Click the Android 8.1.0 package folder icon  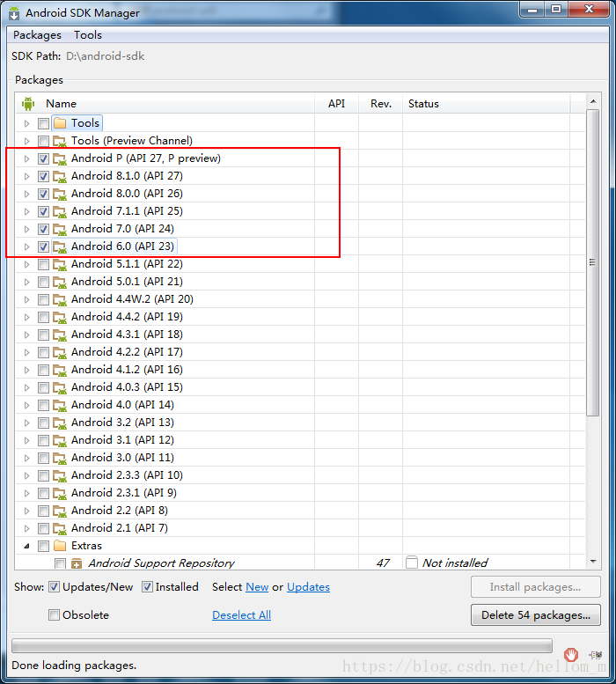pyautogui.click(x=60, y=176)
